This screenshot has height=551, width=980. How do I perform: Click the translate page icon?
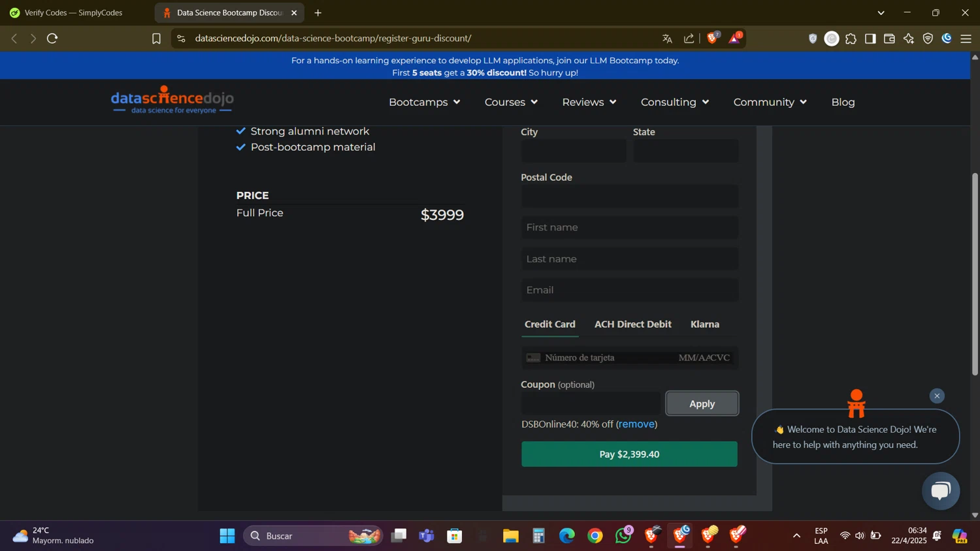click(667, 39)
